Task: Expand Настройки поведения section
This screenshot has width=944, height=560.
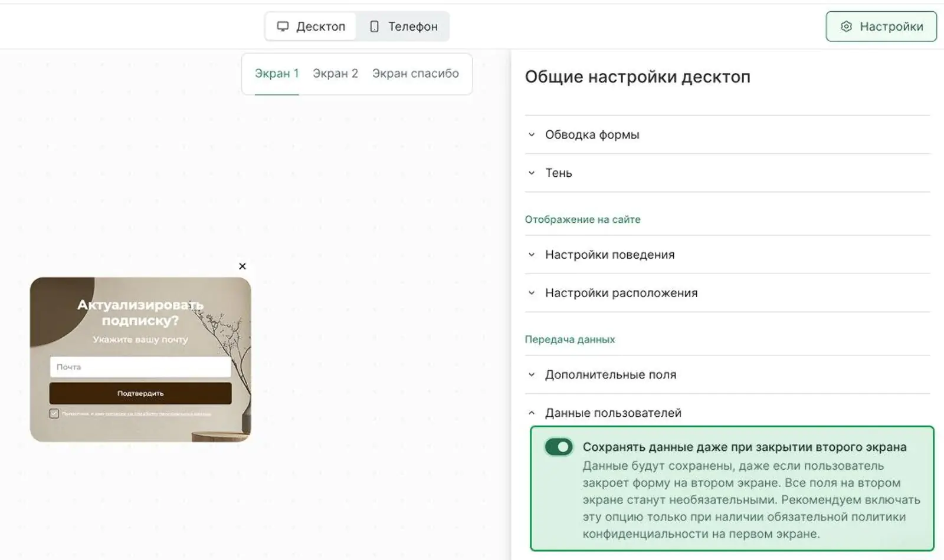Action: click(727, 255)
